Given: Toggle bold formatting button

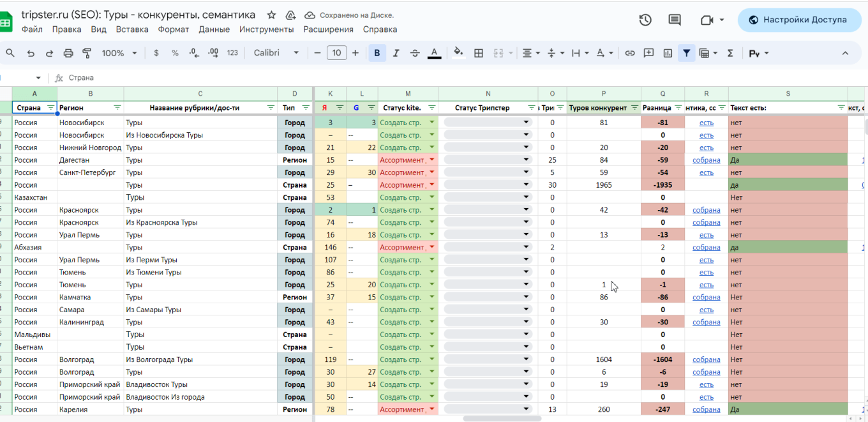Looking at the screenshot, I should pyautogui.click(x=377, y=53).
